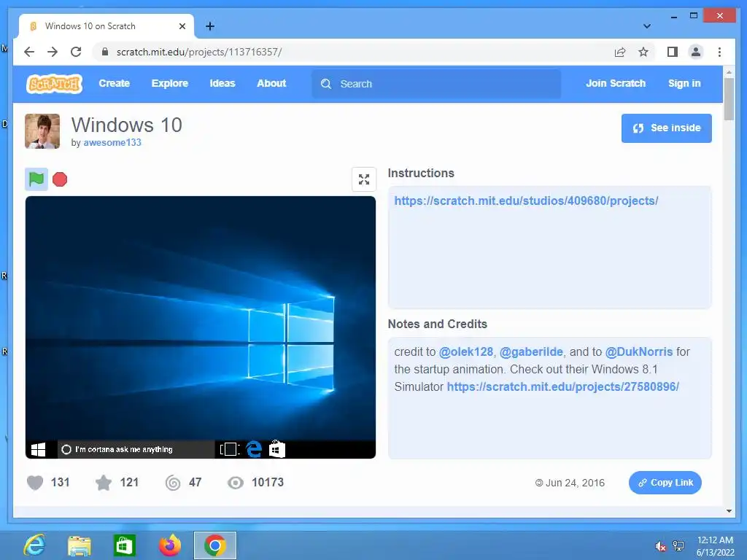Open the Ideas menu item
The height and width of the screenshot is (560, 747).
click(222, 83)
